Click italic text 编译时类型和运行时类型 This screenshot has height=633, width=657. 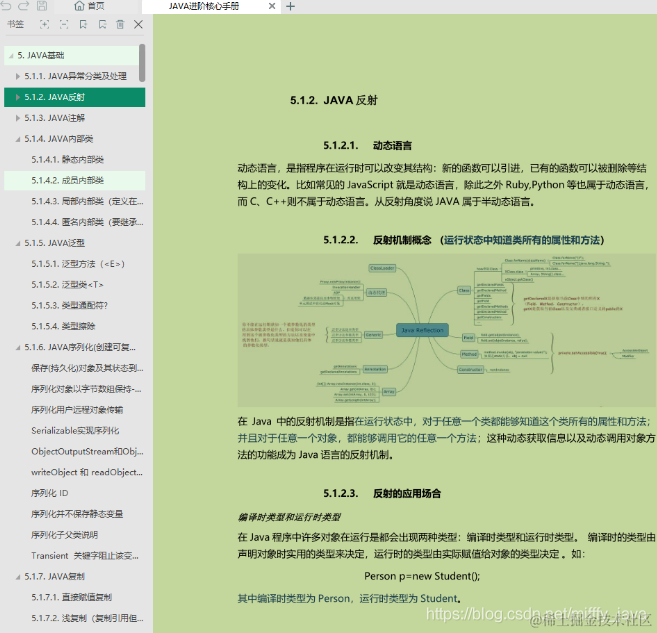289,517
